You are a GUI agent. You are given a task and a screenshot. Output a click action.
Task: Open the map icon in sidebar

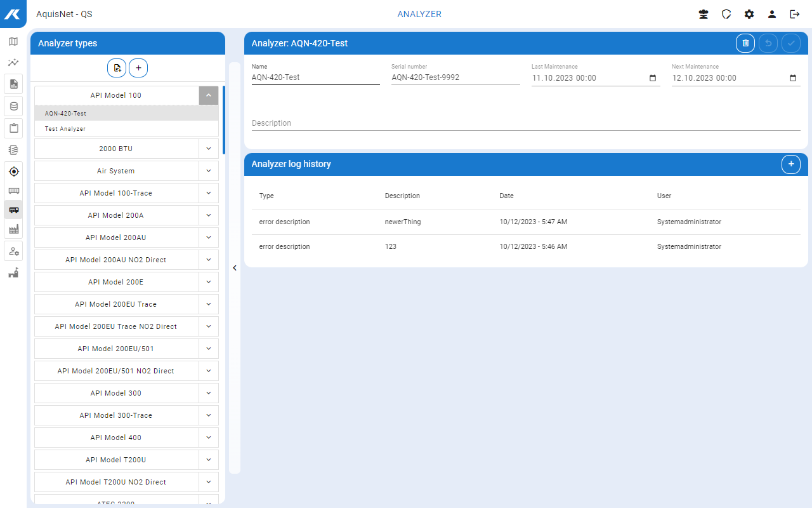click(x=13, y=42)
